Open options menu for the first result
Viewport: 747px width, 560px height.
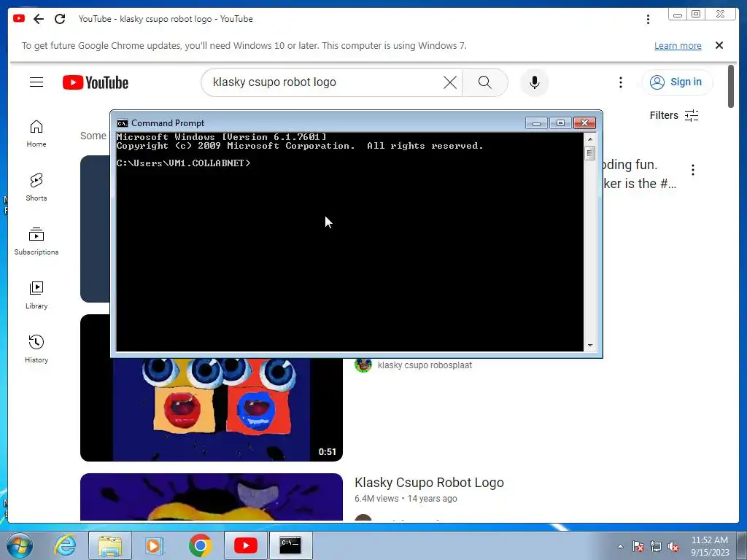coord(693,169)
